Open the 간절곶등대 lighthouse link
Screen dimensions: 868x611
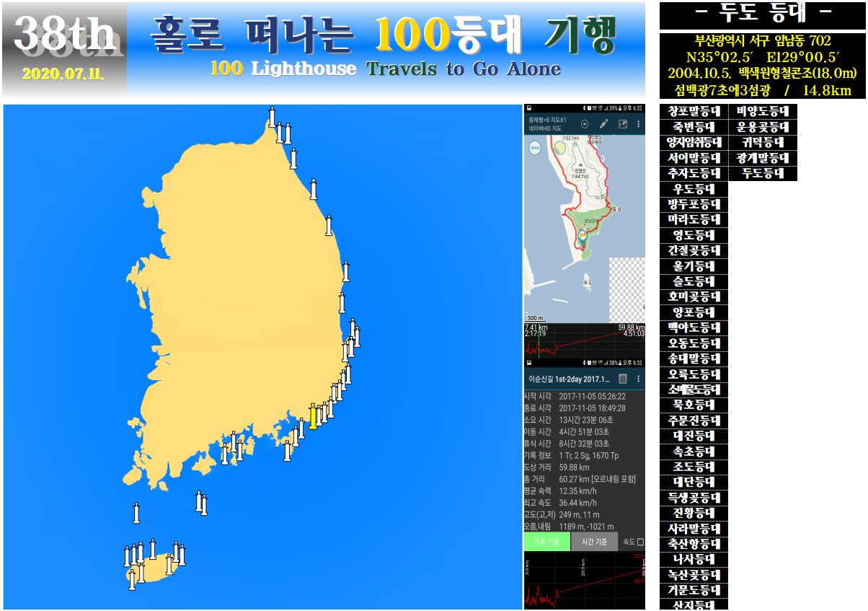coord(694,250)
